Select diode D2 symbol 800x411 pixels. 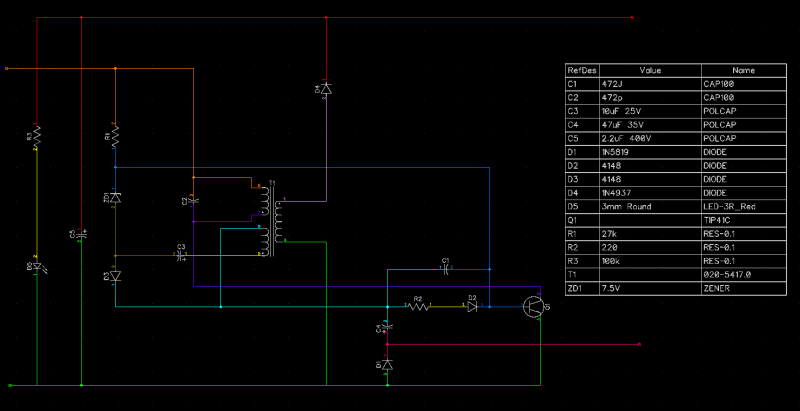(472, 306)
